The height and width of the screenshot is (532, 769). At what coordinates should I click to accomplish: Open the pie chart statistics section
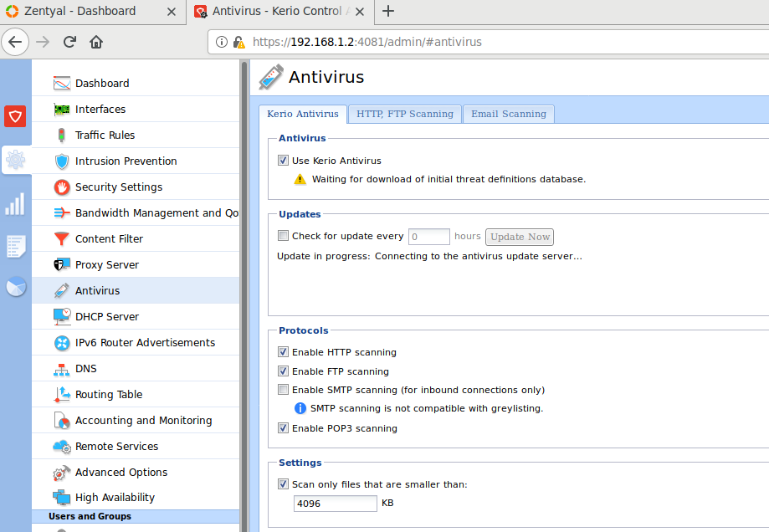16,287
